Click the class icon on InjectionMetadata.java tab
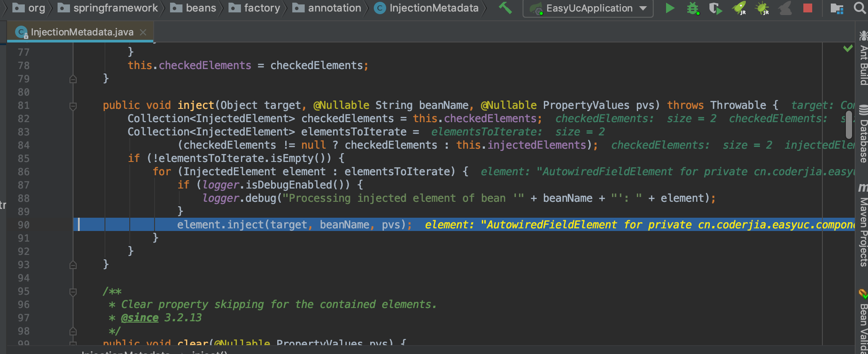 click(x=21, y=32)
